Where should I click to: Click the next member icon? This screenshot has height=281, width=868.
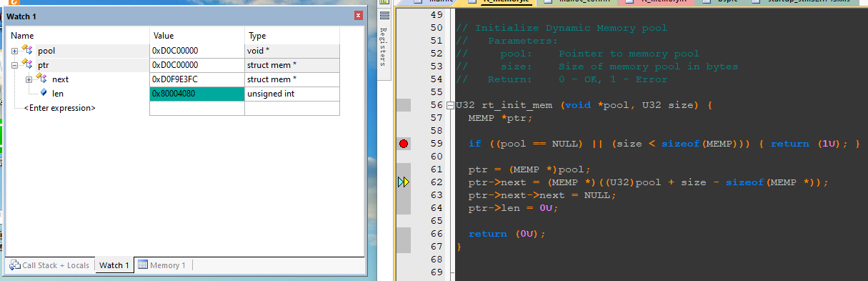pyautogui.click(x=41, y=79)
